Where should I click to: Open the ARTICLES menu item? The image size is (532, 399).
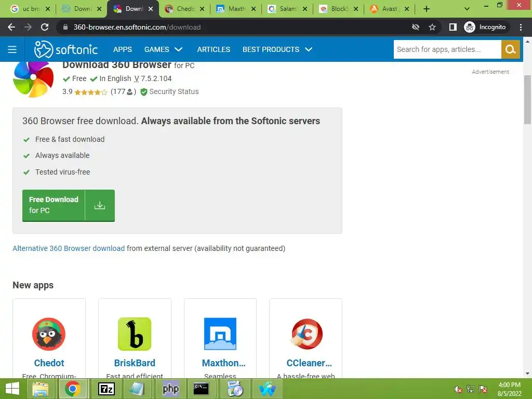coord(214,49)
